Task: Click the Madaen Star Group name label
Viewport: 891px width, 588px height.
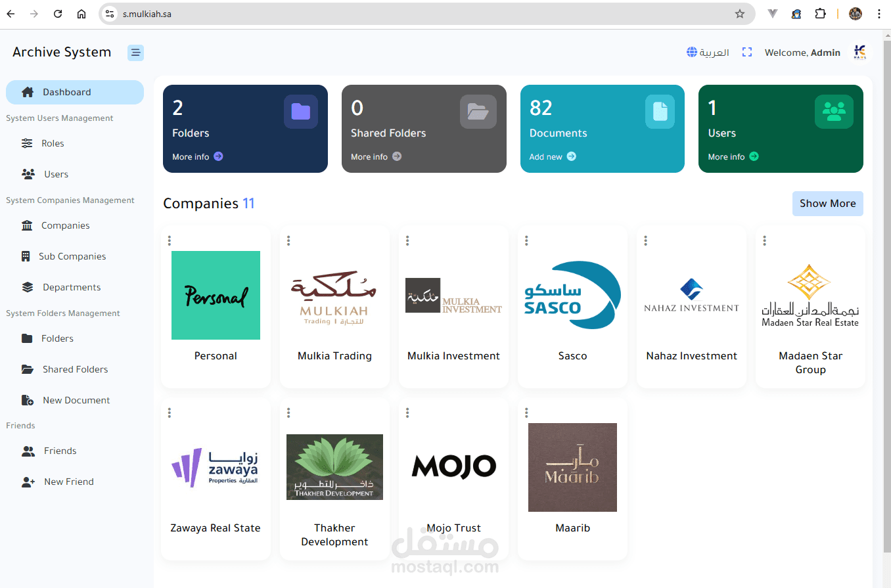Action: tap(811, 363)
